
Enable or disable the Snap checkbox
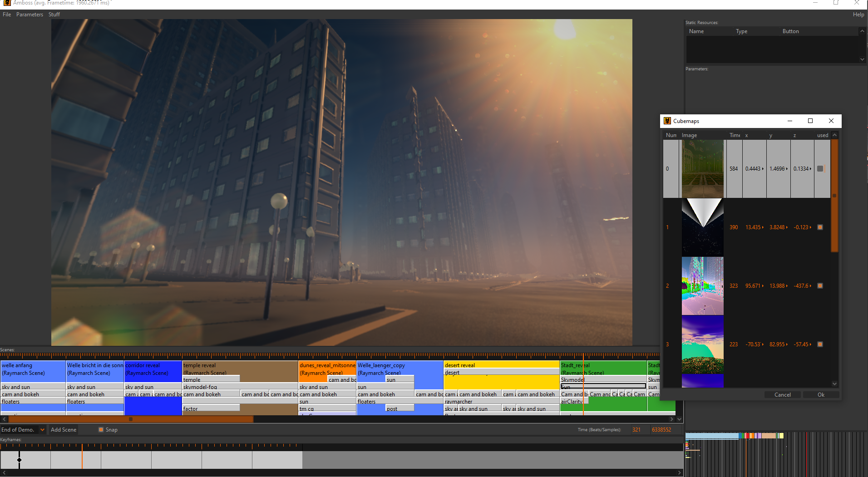pyautogui.click(x=101, y=430)
